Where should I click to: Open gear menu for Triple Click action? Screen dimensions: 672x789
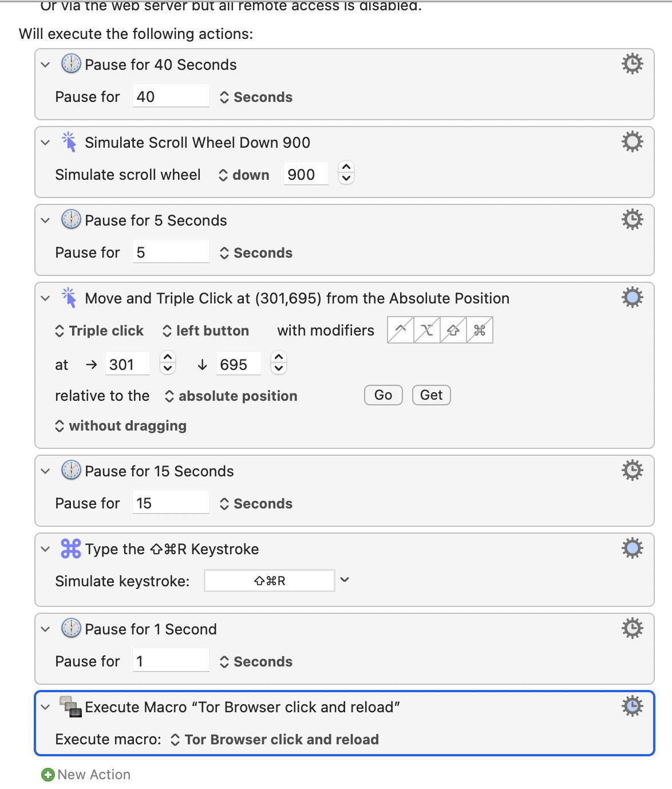[633, 297]
